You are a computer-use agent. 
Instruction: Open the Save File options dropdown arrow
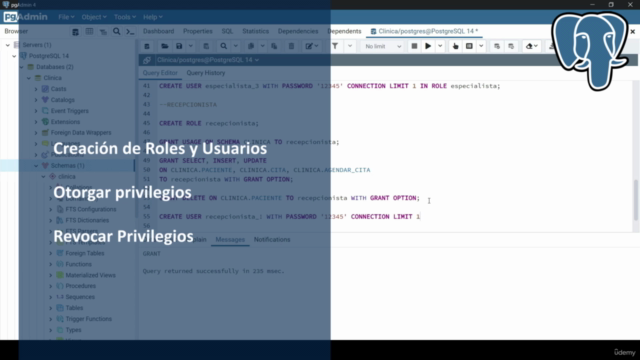191,46
